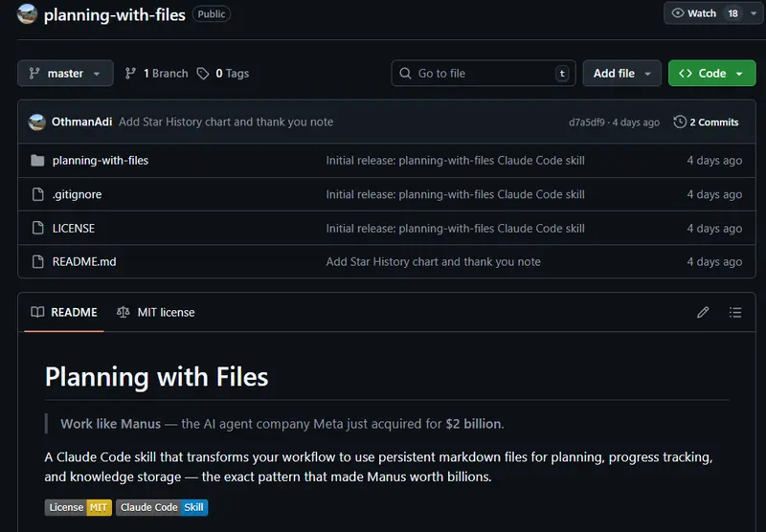Switch to the README tab
Image resolution: width=766 pixels, height=532 pixels.
(x=64, y=312)
